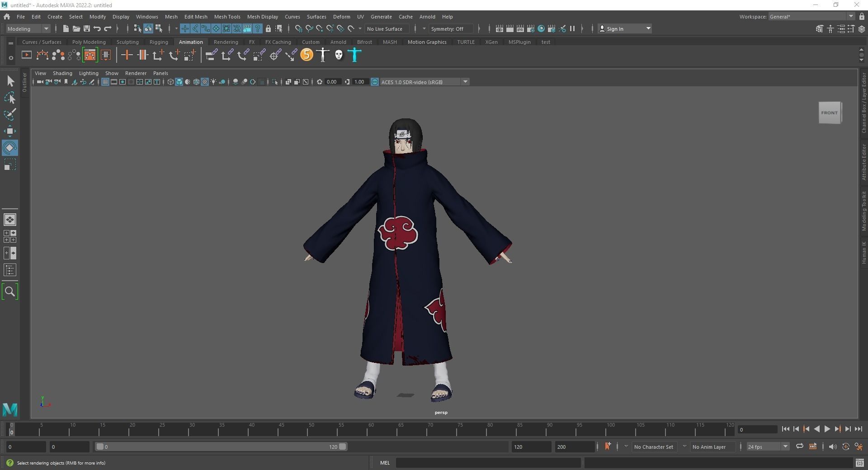Open the Deform menu
The height and width of the screenshot is (470, 868).
[341, 17]
